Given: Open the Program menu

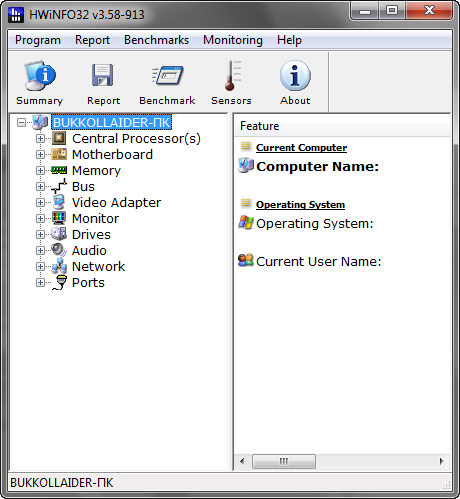Looking at the screenshot, I should click(x=38, y=40).
